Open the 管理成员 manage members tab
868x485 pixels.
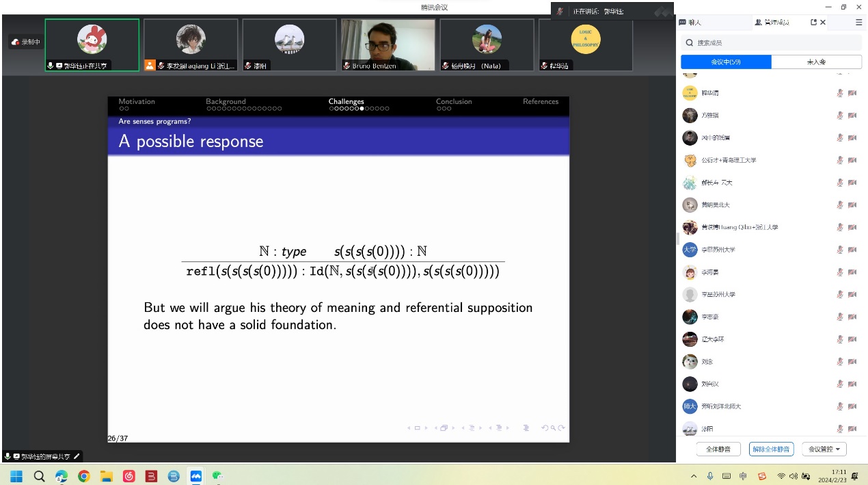(772, 23)
